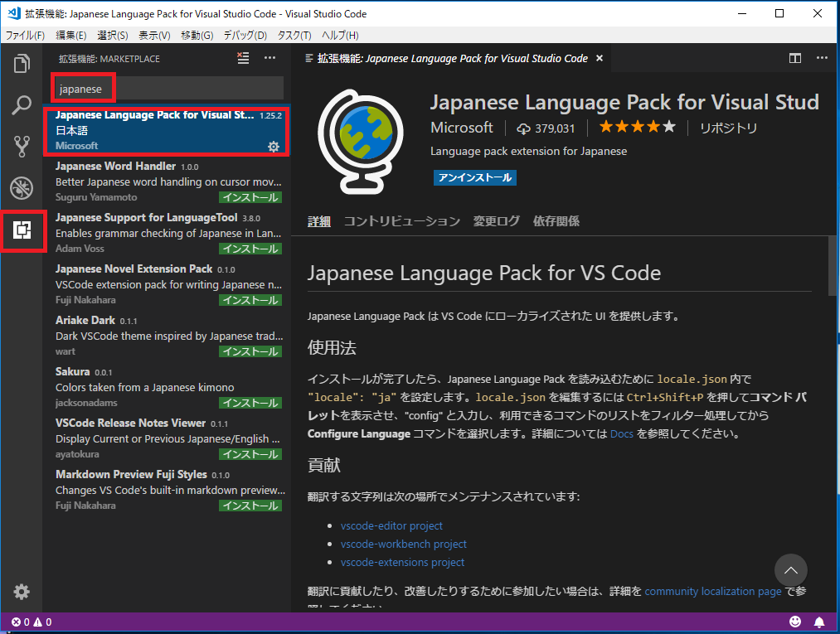Install Markdown Preview Fuji Styles
Viewport: 840px width, 634px height.
250,506
